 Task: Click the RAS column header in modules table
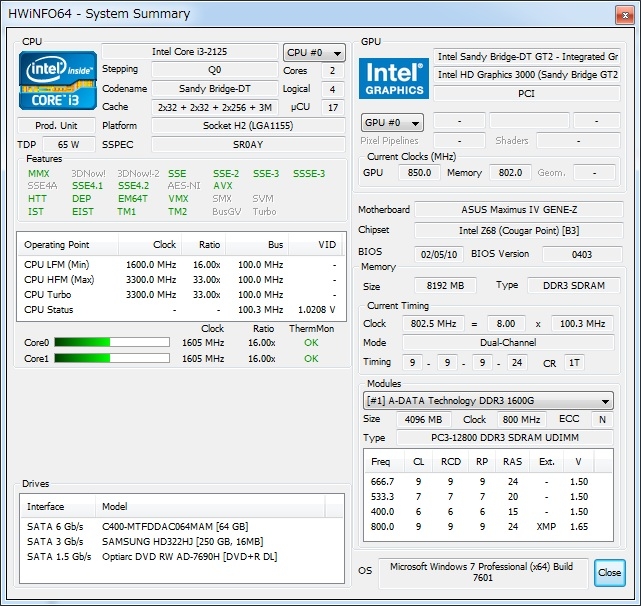(x=512, y=462)
